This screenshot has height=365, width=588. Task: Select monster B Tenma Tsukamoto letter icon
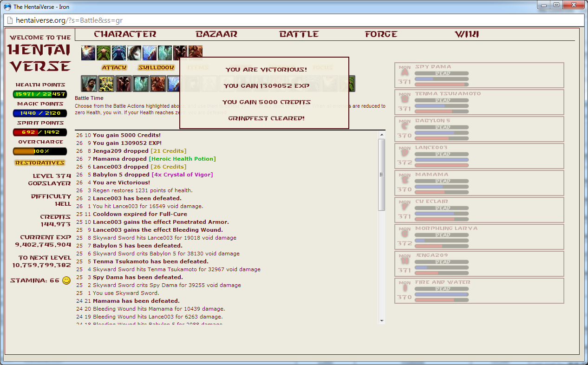[x=405, y=100]
